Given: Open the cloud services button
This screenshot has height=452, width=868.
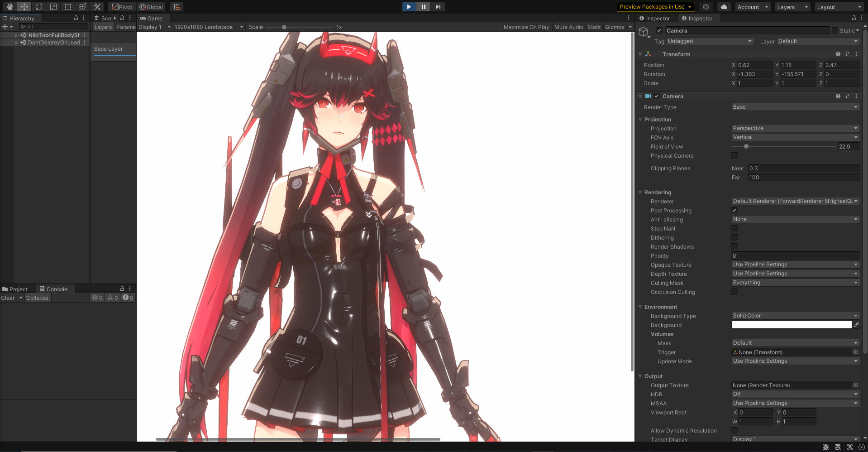Looking at the screenshot, I should click(x=724, y=7).
